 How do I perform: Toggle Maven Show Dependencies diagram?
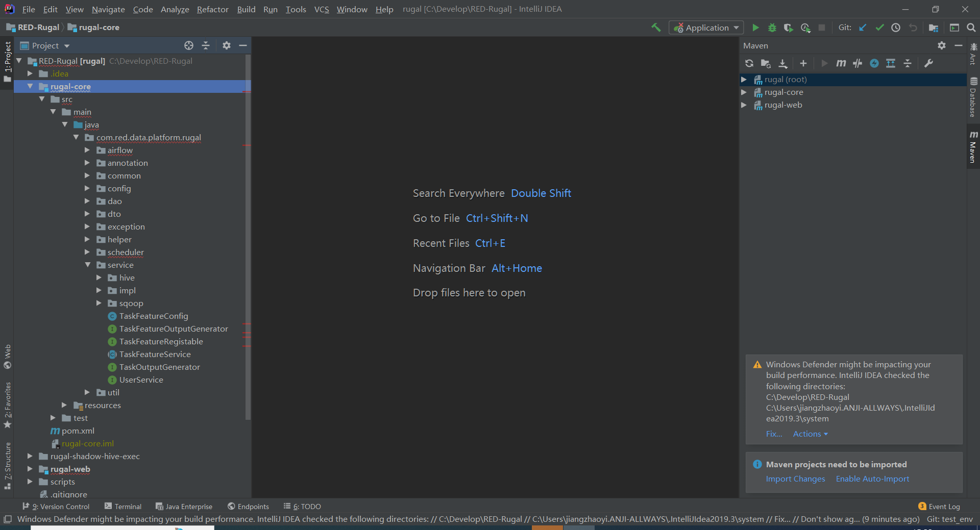click(891, 63)
